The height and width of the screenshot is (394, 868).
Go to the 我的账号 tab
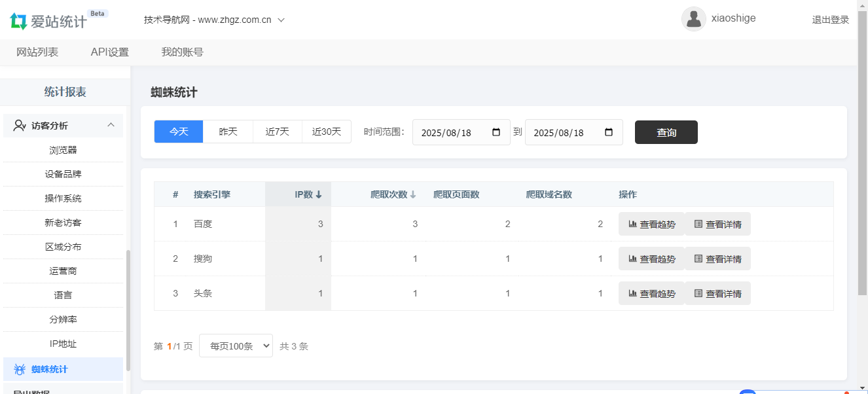pos(182,52)
